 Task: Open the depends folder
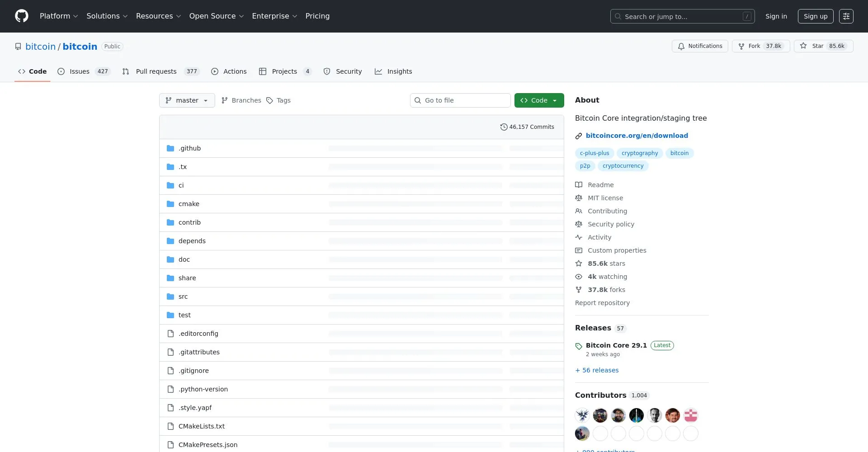[192, 241]
